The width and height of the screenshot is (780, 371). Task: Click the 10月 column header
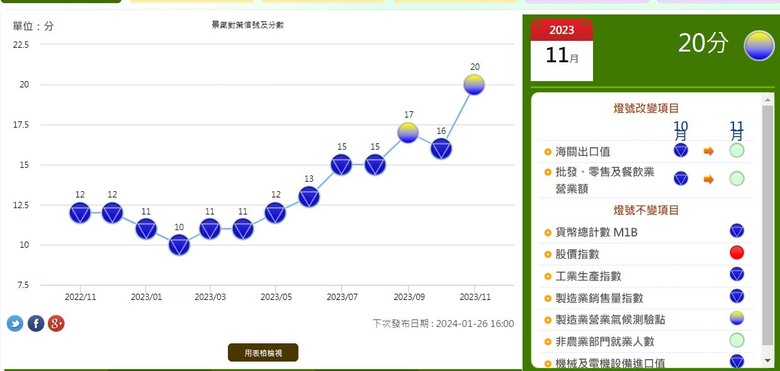pos(681,131)
